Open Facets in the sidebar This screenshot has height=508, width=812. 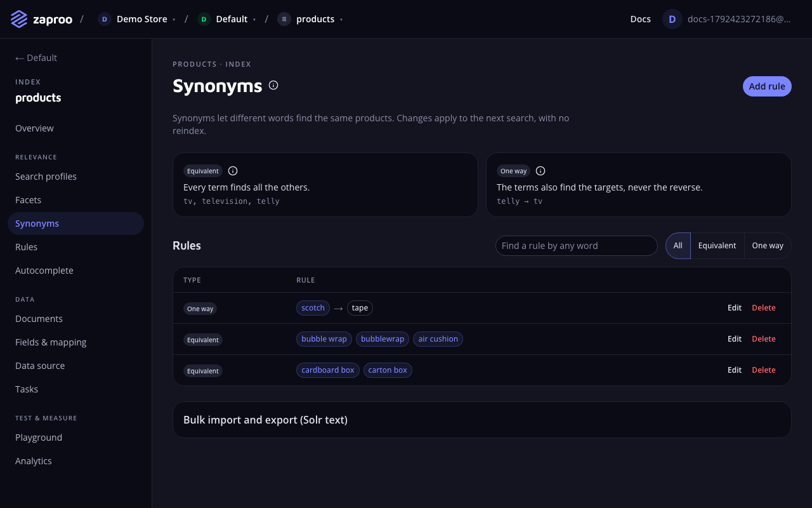pyautogui.click(x=75, y=200)
